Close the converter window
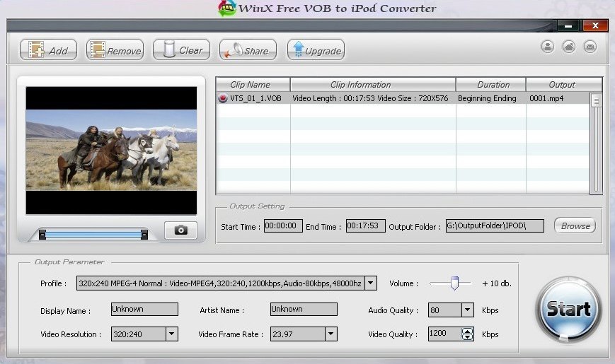 tap(595, 26)
